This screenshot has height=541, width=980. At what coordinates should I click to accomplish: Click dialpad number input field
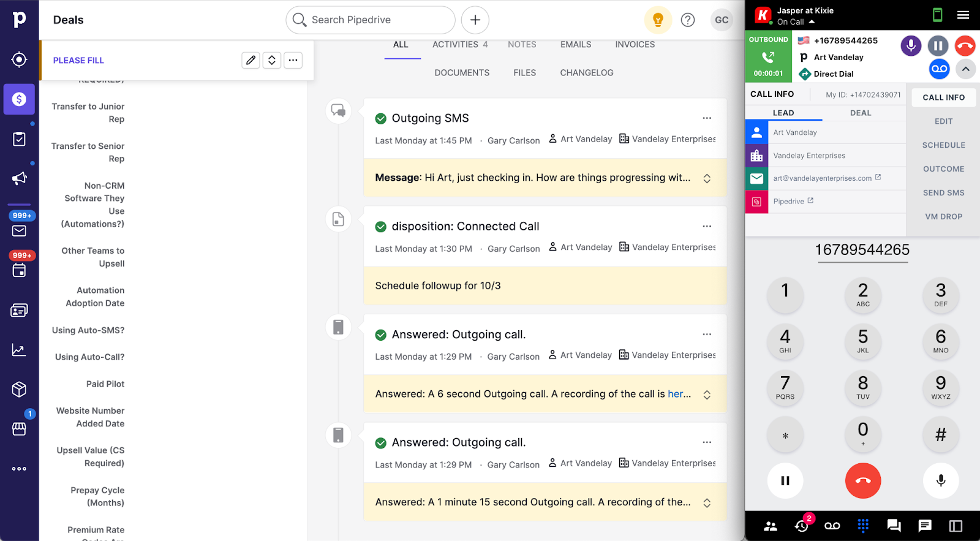862,250
